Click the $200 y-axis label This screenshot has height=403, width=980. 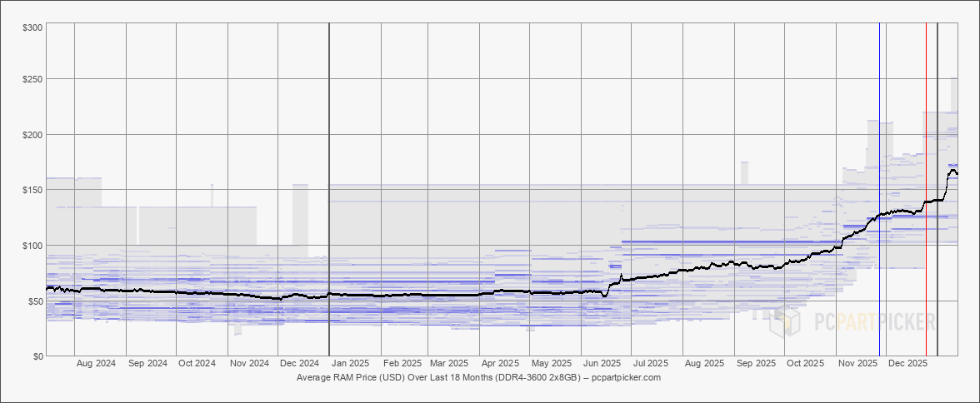coord(33,134)
